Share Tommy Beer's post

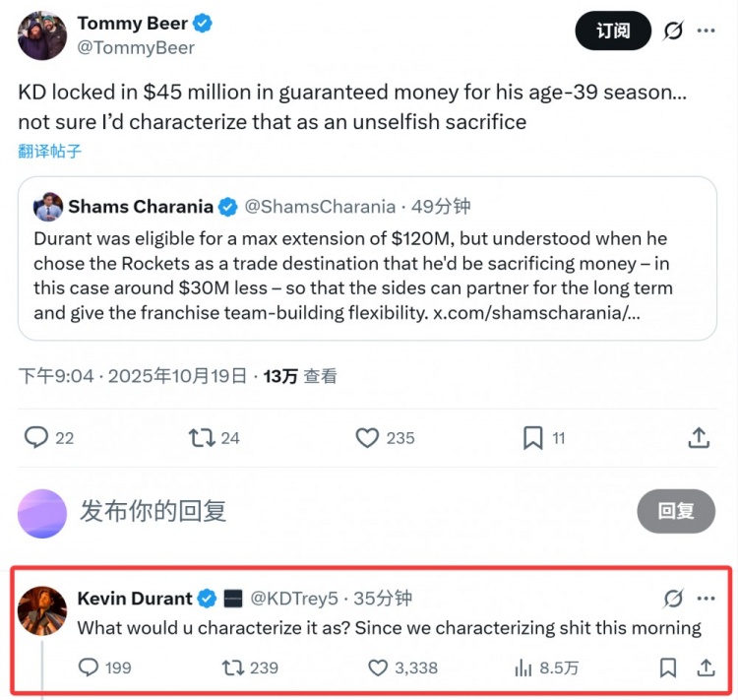[699, 437]
